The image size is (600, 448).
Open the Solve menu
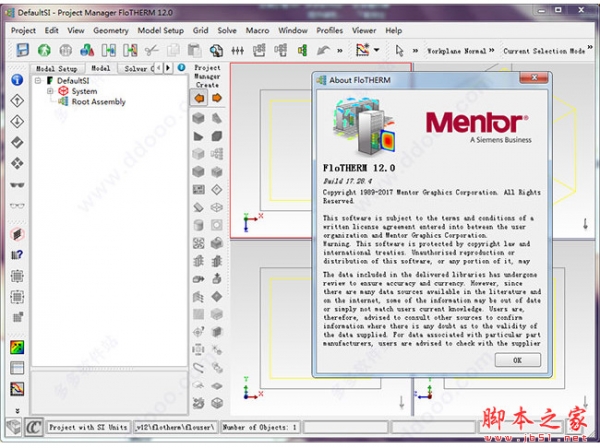[227, 30]
